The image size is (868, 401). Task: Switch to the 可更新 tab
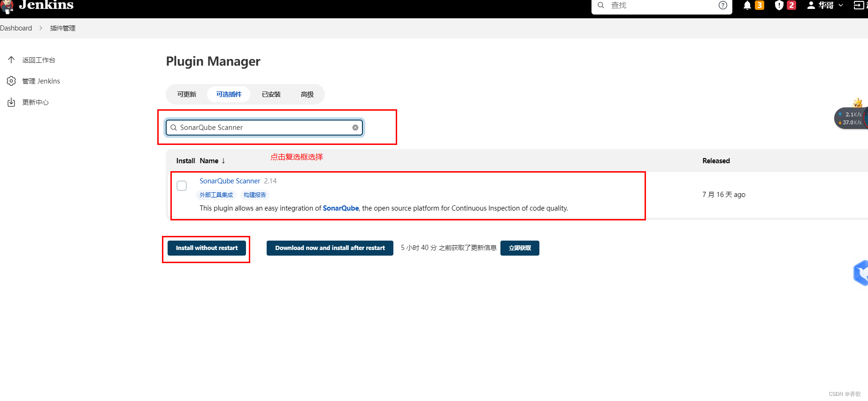point(187,94)
